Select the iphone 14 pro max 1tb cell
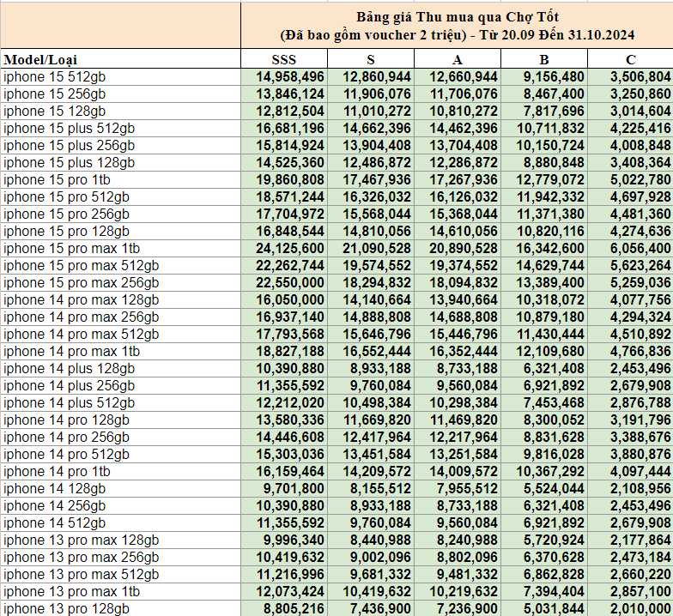Viewport: 673px width, 616px height. (120, 352)
